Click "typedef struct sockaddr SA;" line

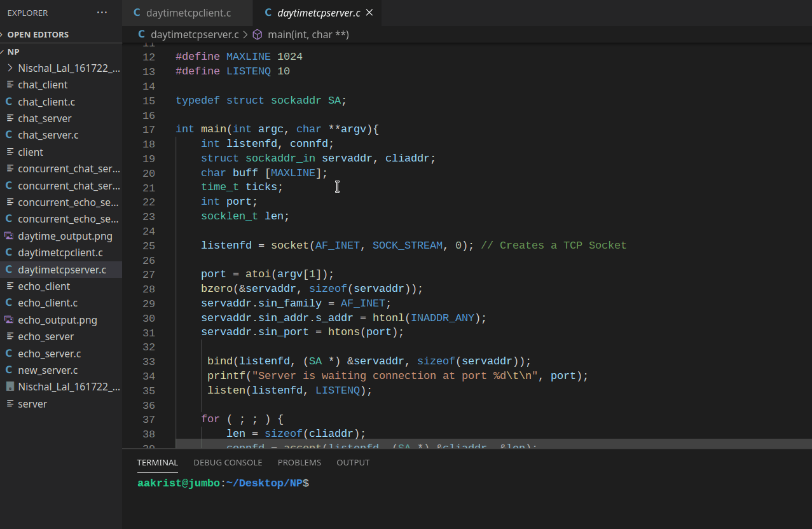point(261,100)
